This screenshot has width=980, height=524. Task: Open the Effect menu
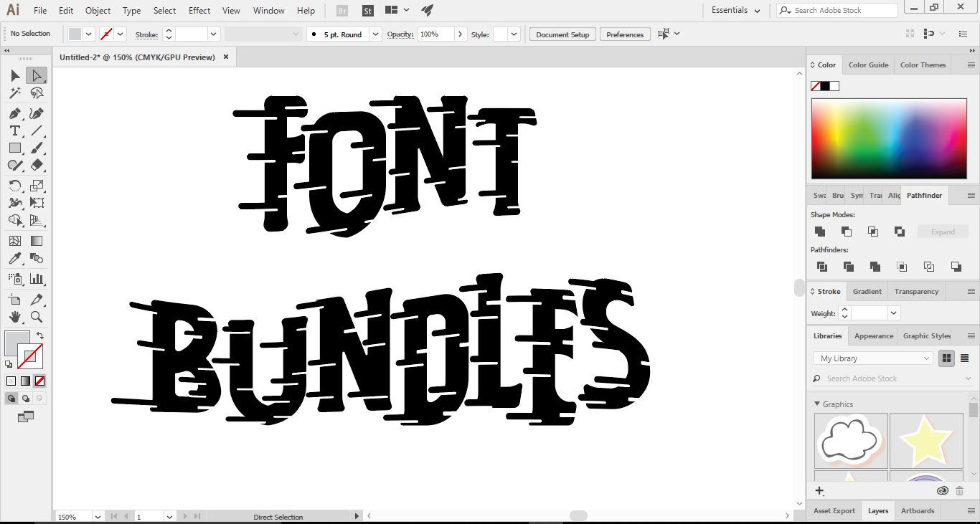[x=199, y=11]
